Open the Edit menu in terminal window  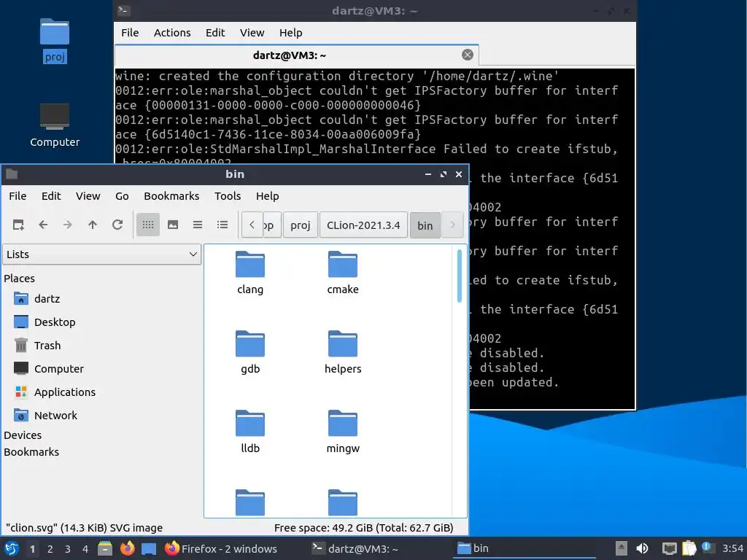point(215,33)
